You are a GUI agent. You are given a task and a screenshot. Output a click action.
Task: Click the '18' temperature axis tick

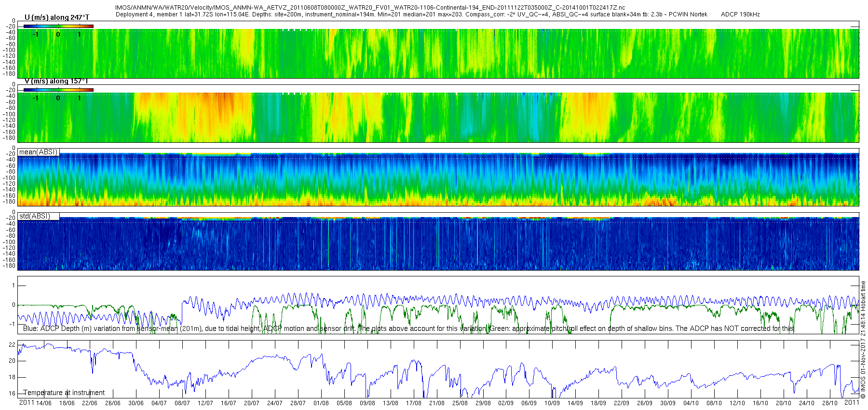(13, 377)
